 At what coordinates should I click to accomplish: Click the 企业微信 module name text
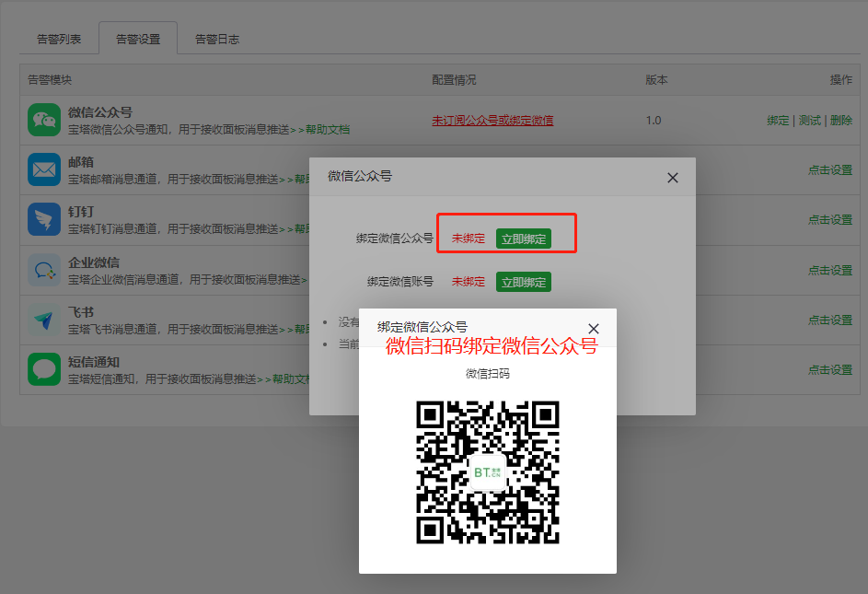pos(94,262)
